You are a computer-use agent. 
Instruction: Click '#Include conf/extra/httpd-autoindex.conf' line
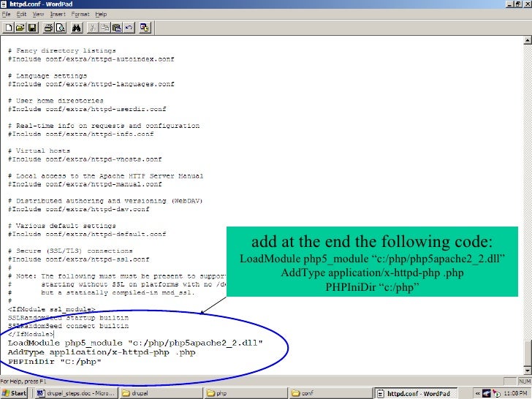(x=91, y=59)
